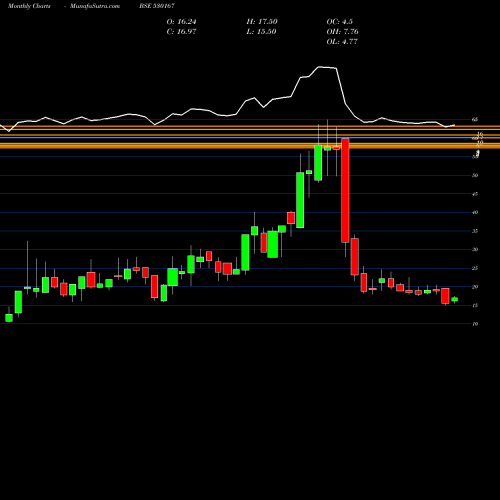Click the 50 price axis label
The height and width of the screenshot is (500, 500).
point(475,175)
